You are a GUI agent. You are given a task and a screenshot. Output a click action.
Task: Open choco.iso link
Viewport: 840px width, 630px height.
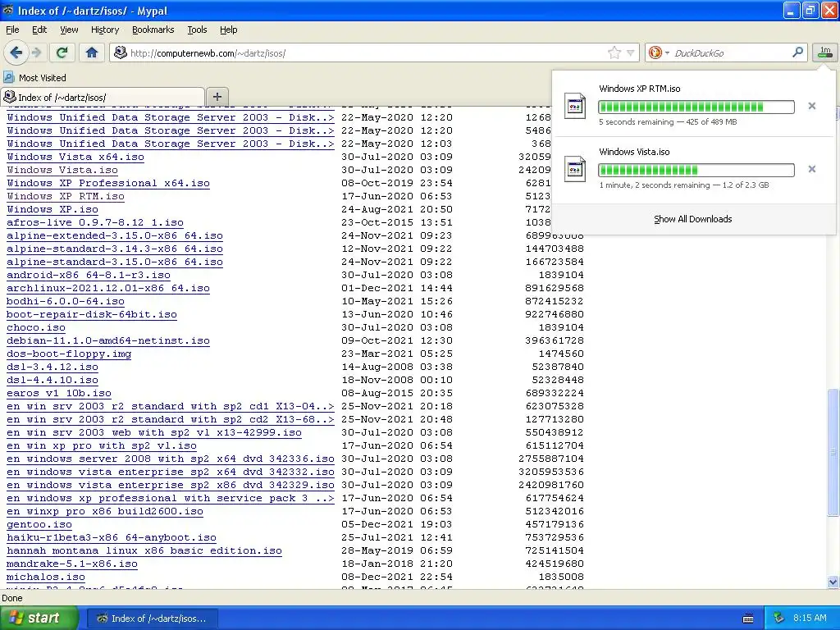[x=36, y=327]
